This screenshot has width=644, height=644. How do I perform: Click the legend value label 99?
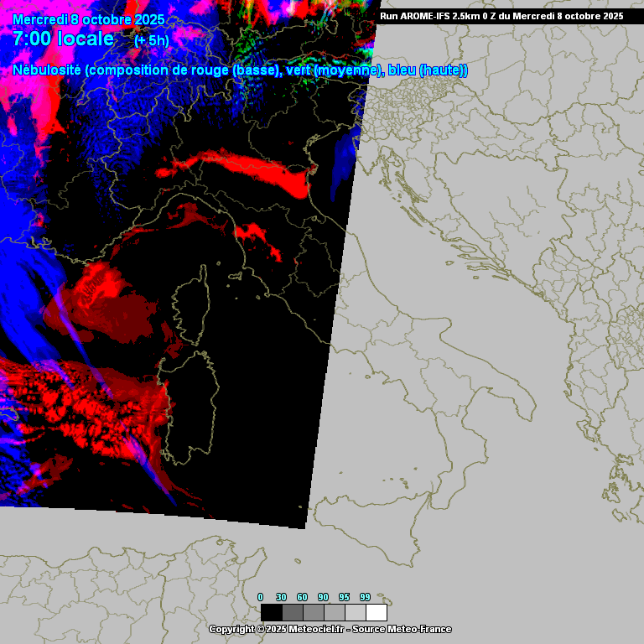point(365,597)
